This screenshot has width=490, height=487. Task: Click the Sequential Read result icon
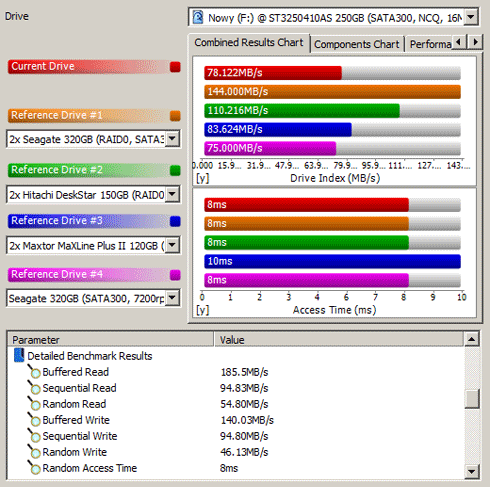(34, 388)
